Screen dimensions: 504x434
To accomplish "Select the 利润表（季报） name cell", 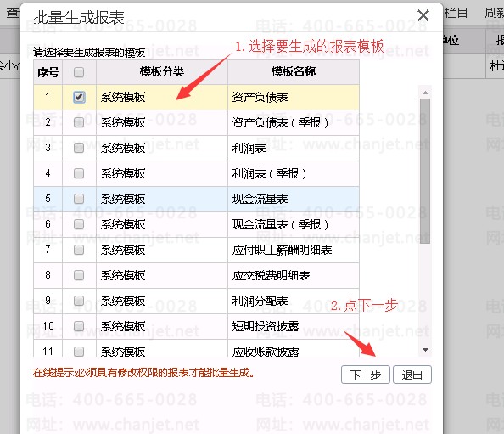I will [293, 173].
